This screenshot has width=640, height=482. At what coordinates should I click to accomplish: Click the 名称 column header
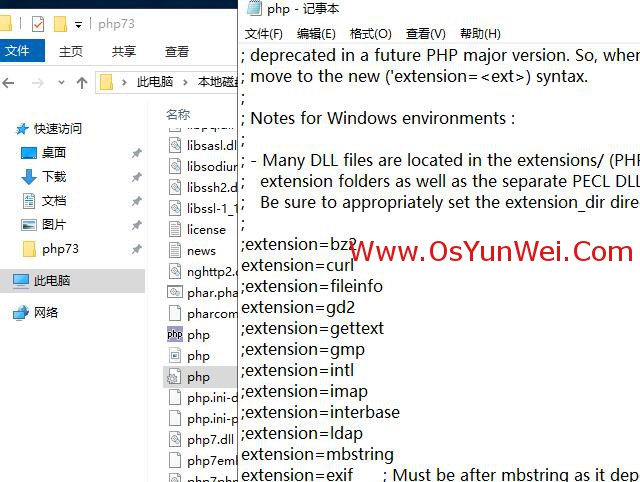tap(178, 114)
